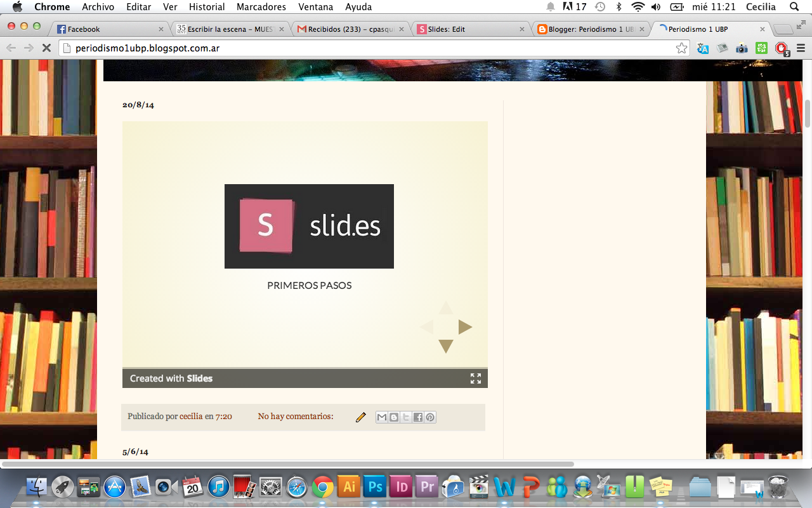The height and width of the screenshot is (508, 812).
Task: Open the volume control in menu bar
Action: 657,7
